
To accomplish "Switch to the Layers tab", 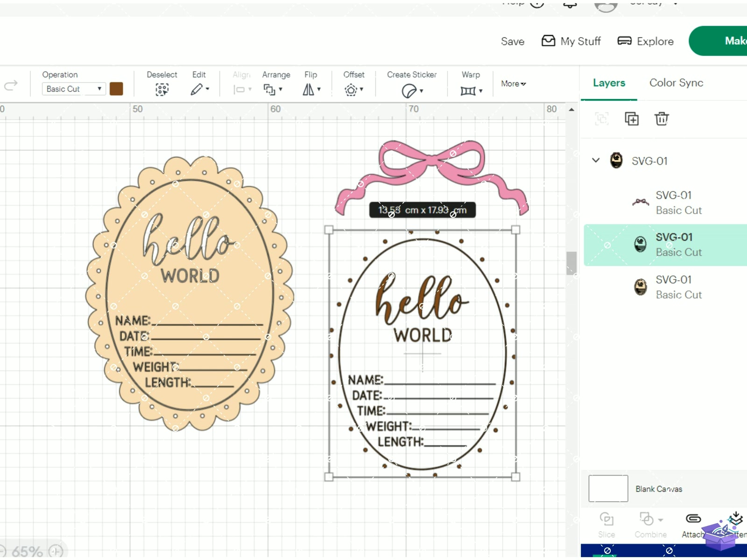I will [609, 83].
